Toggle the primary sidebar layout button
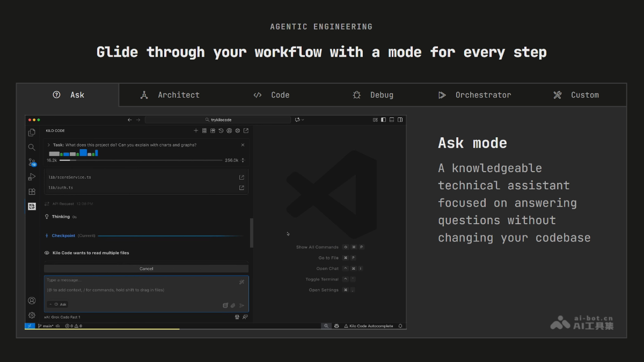Viewport: 644px width, 362px height. pos(383,120)
